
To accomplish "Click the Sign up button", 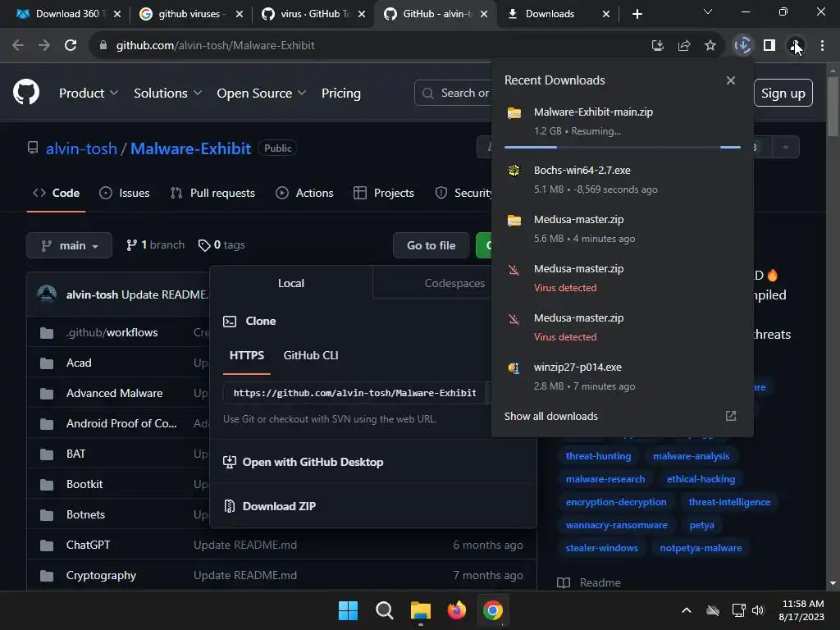I will coord(783,94).
